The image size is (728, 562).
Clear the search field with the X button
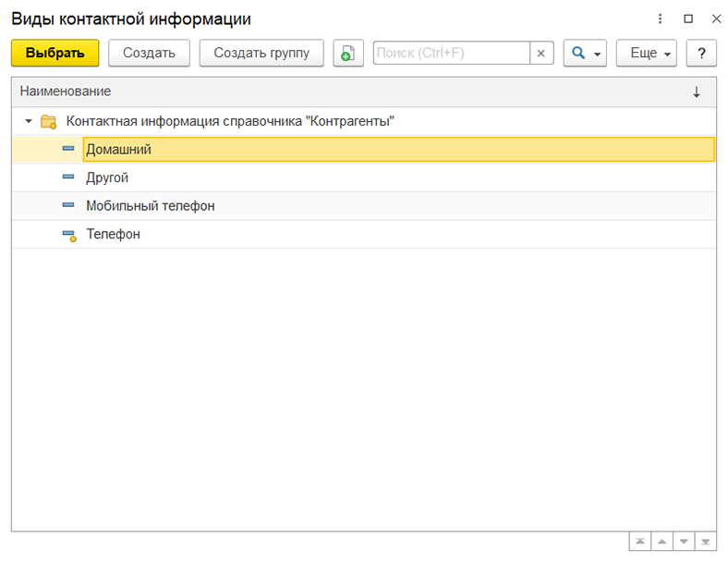(x=541, y=53)
